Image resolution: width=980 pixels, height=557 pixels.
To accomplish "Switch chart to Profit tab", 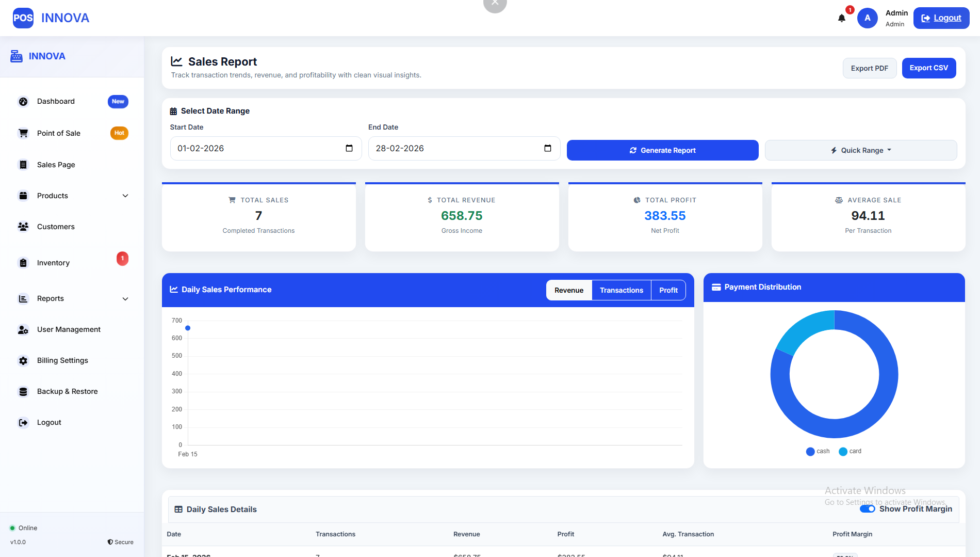I will point(668,290).
